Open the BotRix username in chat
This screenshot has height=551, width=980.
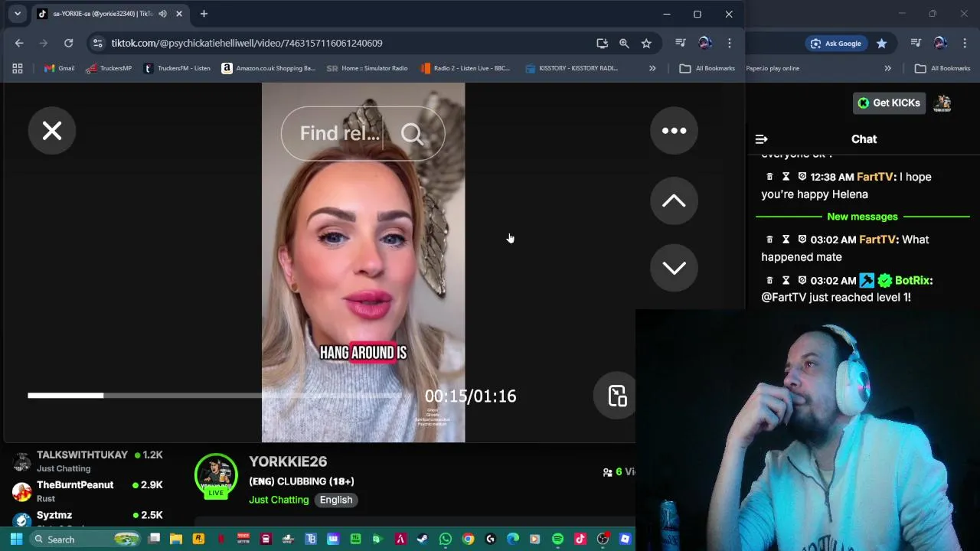(x=912, y=281)
